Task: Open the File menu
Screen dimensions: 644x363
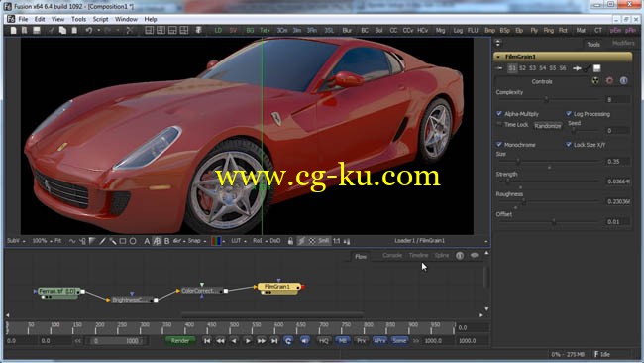Action: (23, 19)
